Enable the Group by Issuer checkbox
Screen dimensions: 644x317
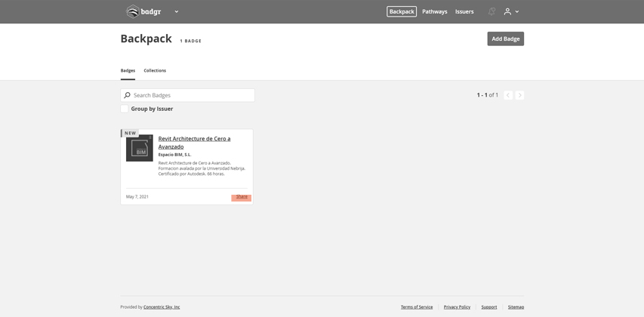125,109
